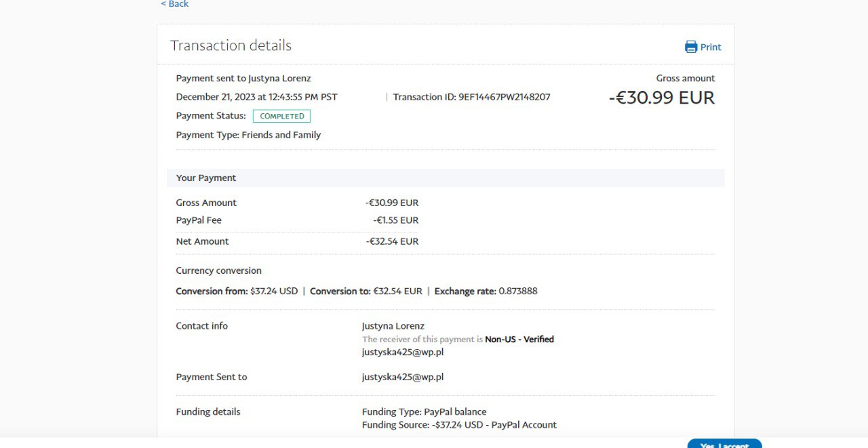Click the Net Amount value -€32.54 EUR

tap(392, 241)
